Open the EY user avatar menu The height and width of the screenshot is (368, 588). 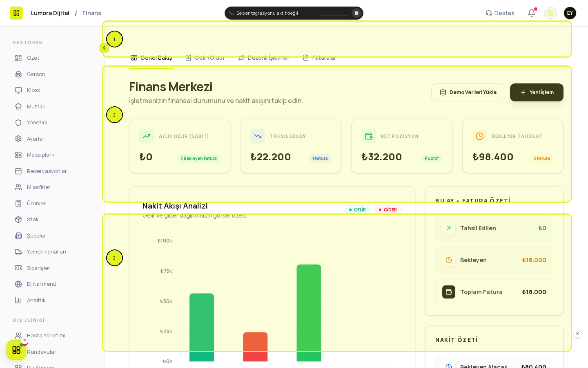[570, 13]
